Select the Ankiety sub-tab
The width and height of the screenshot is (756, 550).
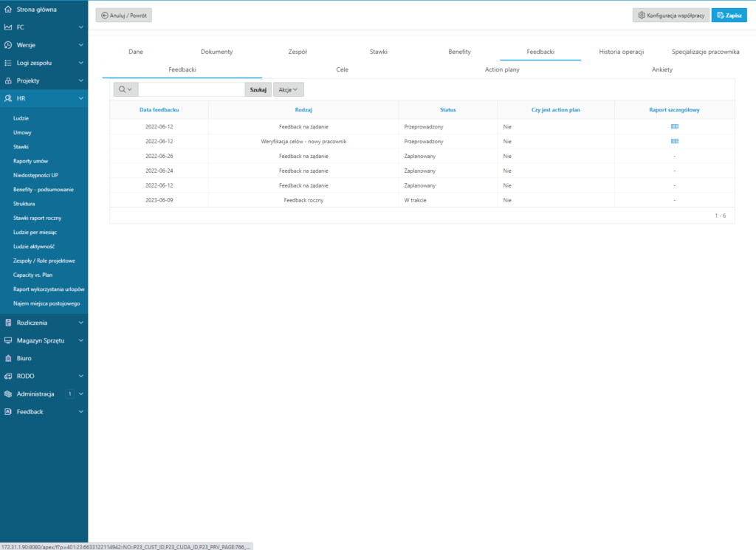click(x=662, y=69)
